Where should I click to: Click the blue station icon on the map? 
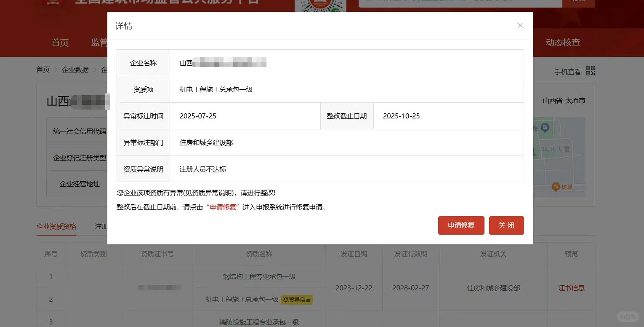coord(545,128)
